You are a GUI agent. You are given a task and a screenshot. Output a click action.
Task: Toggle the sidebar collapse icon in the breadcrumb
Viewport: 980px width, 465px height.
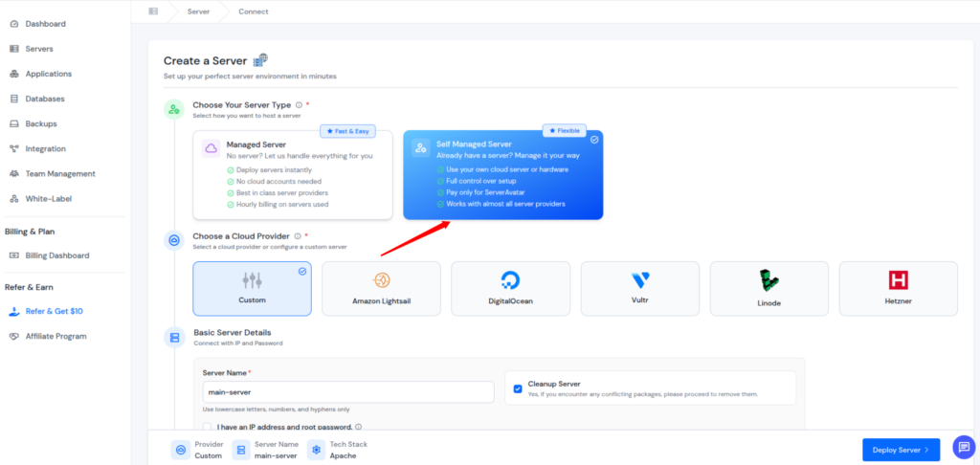[x=153, y=11]
